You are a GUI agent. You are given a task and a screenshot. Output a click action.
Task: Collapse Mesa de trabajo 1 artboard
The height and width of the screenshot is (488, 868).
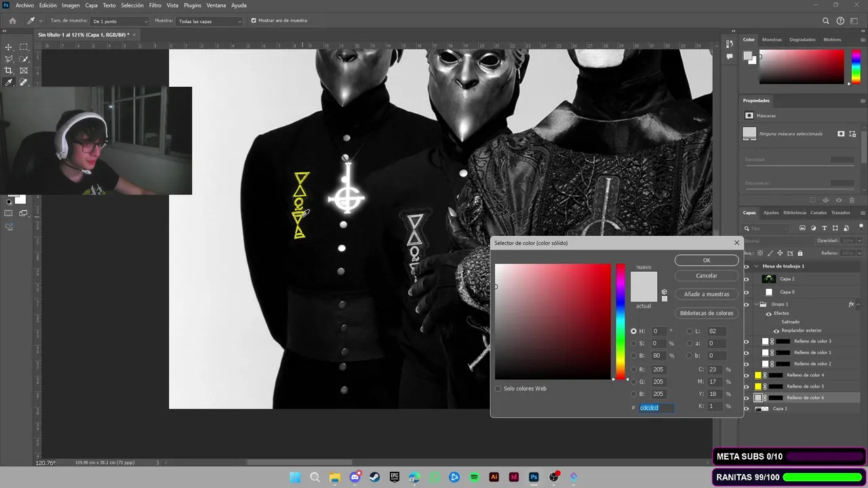pos(756,266)
